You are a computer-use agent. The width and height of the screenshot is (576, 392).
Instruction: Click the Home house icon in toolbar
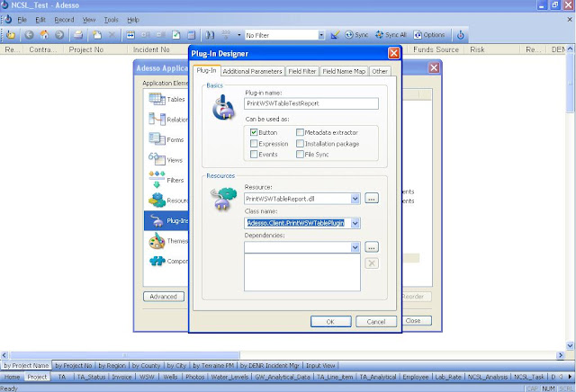[x=44, y=35]
